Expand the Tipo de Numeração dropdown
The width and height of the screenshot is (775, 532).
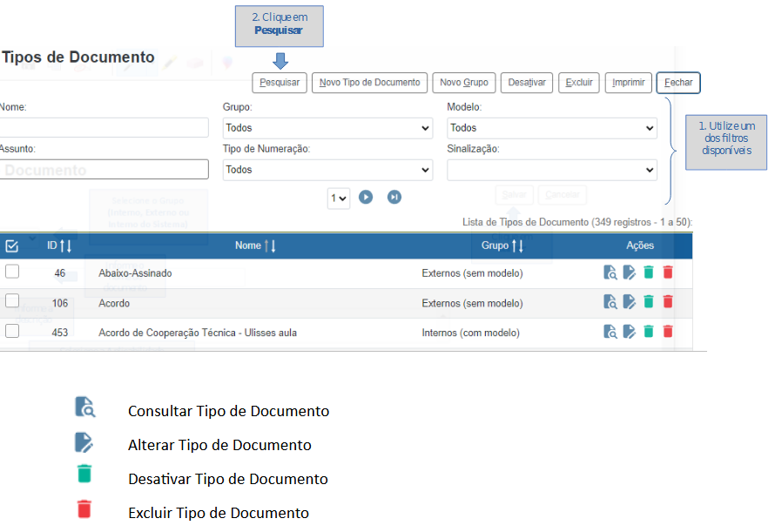[327, 170]
